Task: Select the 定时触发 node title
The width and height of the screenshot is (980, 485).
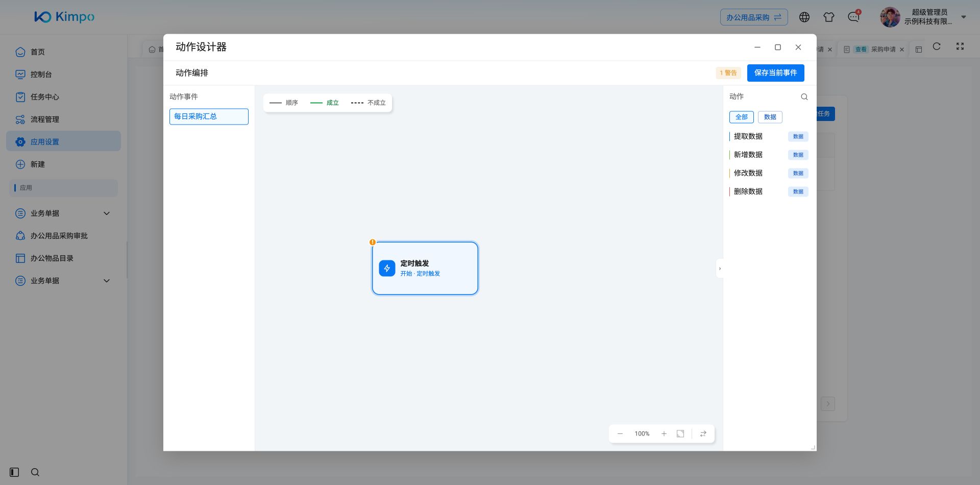Action: click(414, 263)
